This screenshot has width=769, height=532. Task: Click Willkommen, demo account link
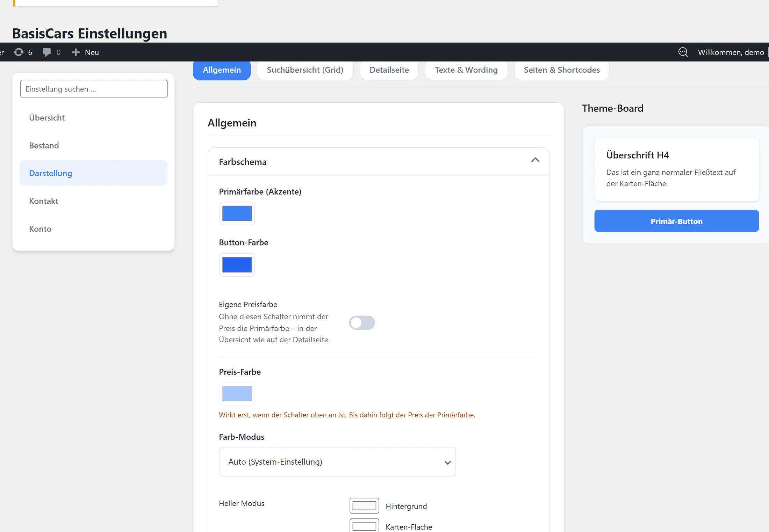pyautogui.click(x=731, y=52)
